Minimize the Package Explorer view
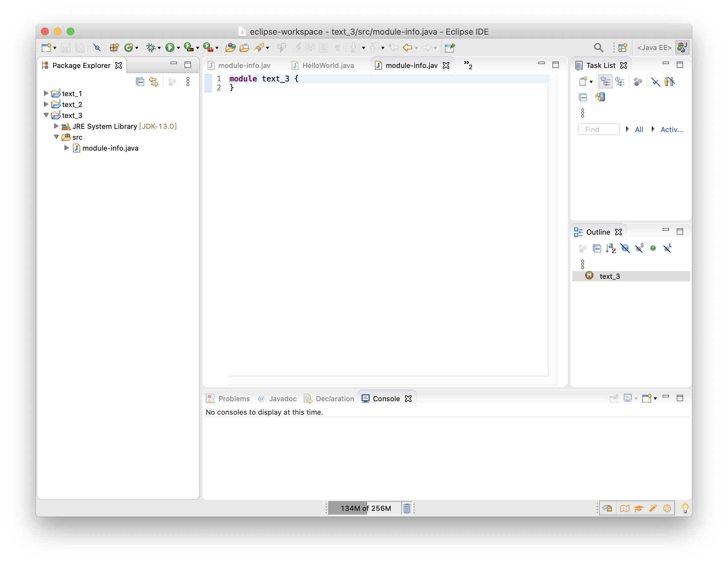The width and height of the screenshot is (728, 564). tap(174, 63)
